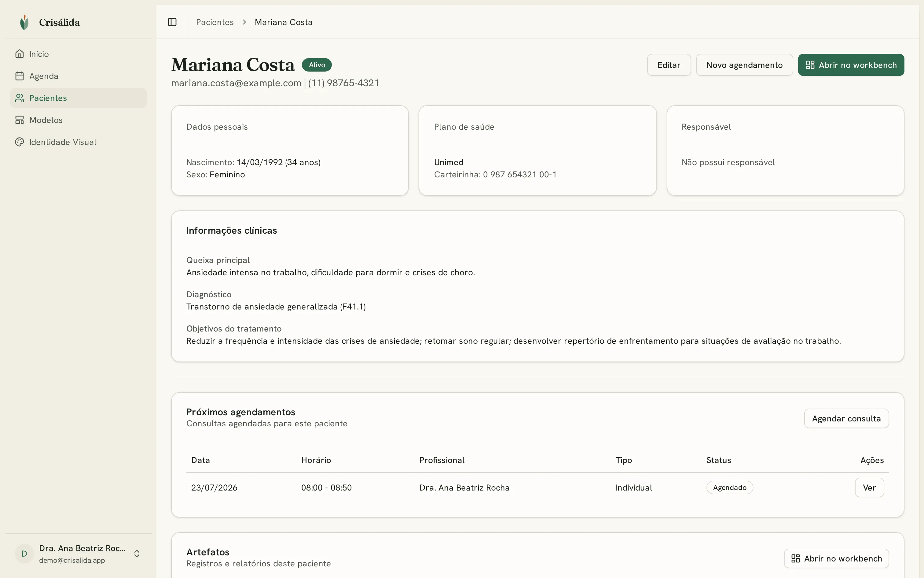Click Transtorno de ansiedade generalizada (F41.1)
The height and width of the screenshot is (578, 924).
(x=276, y=306)
